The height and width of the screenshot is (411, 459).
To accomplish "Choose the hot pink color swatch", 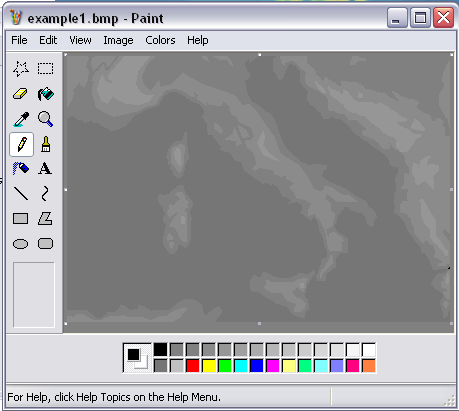I will (x=353, y=366).
